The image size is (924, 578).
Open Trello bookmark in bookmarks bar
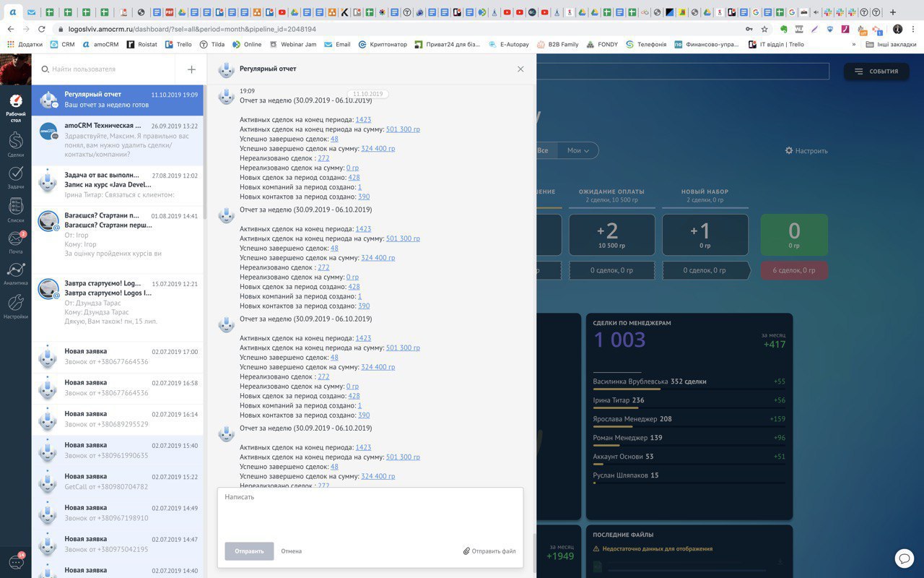179,44
